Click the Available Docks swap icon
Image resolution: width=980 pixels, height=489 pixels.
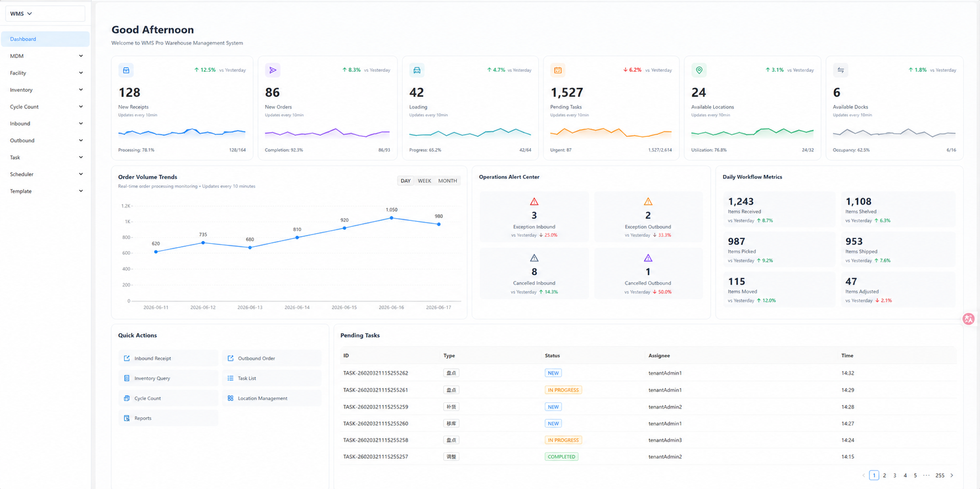(x=840, y=70)
